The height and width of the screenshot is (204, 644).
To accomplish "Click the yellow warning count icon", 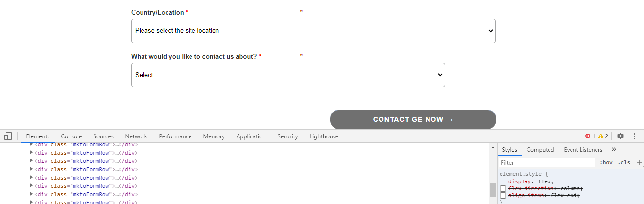I will (x=601, y=136).
